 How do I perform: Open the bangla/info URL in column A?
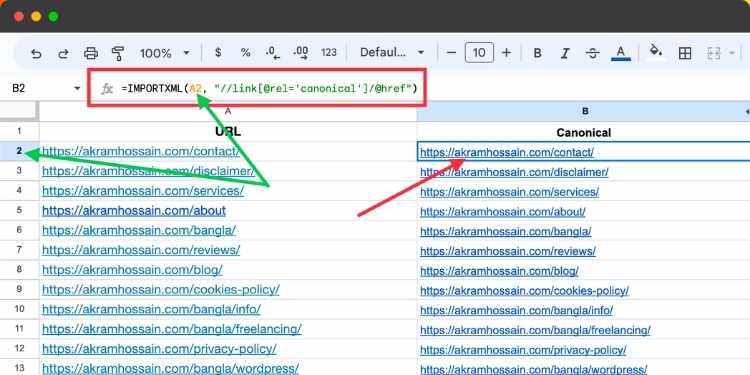[151, 309]
